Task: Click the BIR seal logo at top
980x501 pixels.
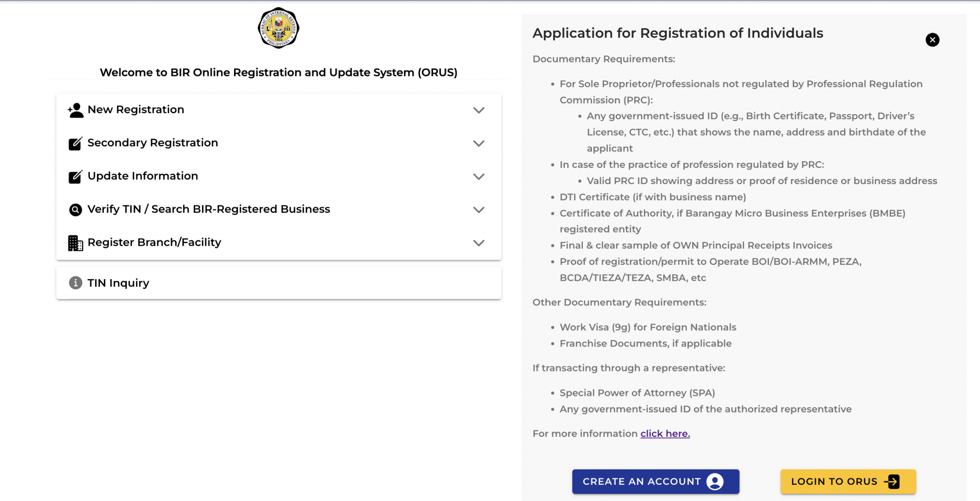Action: pyautogui.click(x=278, y=28)
